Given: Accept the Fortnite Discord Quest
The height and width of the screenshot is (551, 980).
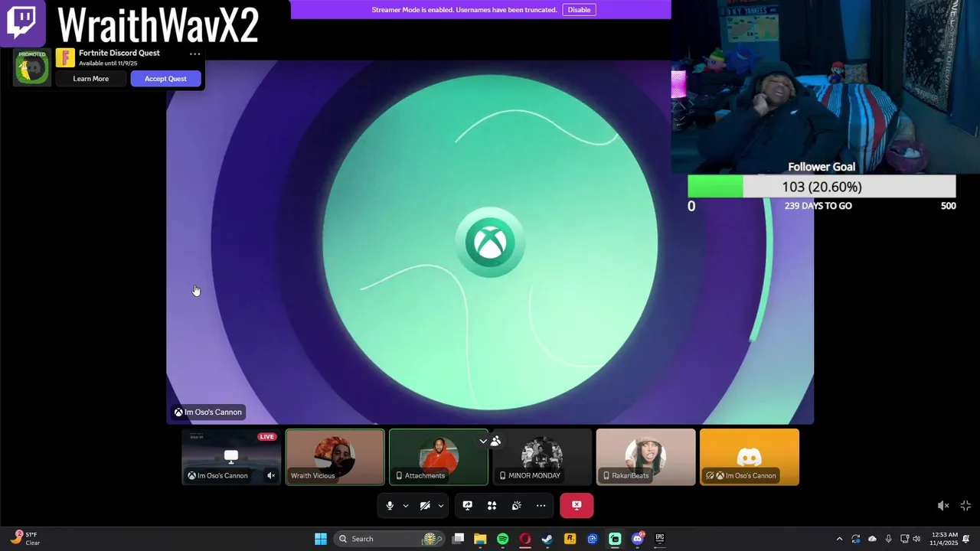Looking at the screenshot, I should pyautogui.click(x=165, y=79).
